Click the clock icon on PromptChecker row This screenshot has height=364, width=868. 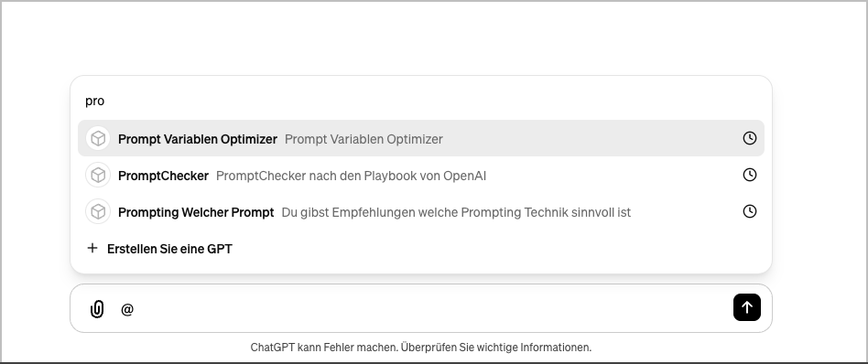pyautogui.click(x=750, y=175)
